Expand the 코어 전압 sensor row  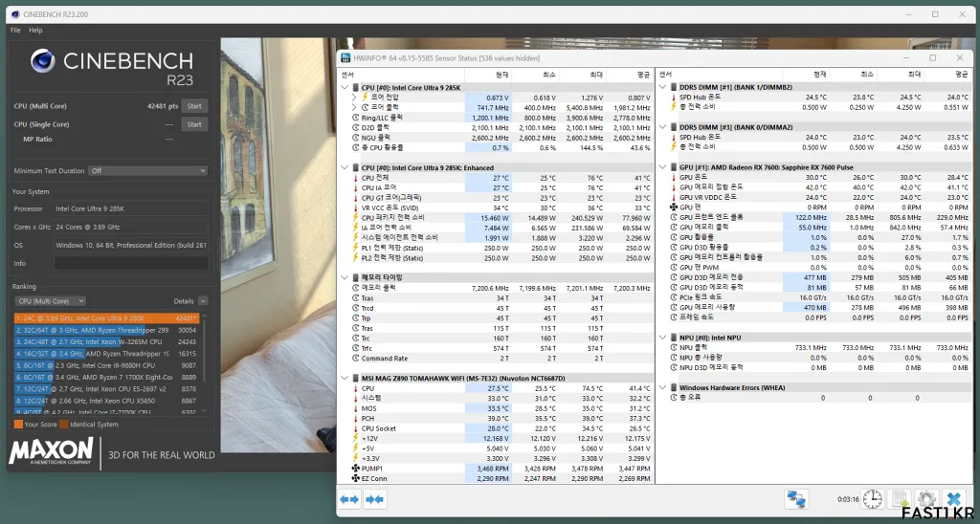pos(354,98)
